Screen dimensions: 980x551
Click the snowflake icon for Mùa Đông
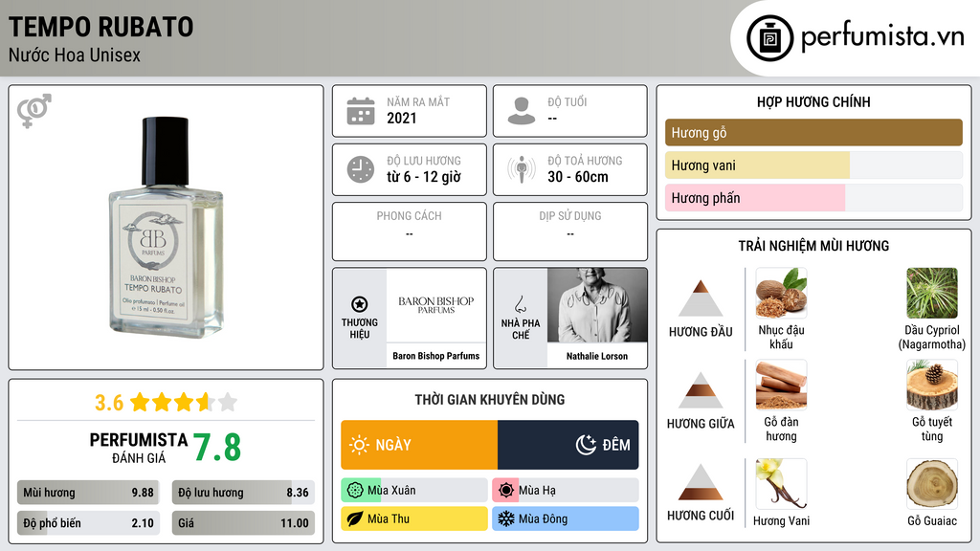coord(506,518)
